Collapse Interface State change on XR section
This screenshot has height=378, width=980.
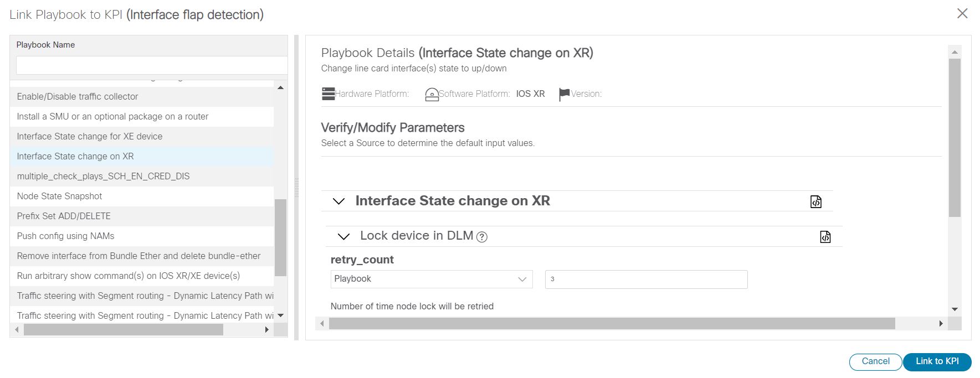[x=338, y=201]
